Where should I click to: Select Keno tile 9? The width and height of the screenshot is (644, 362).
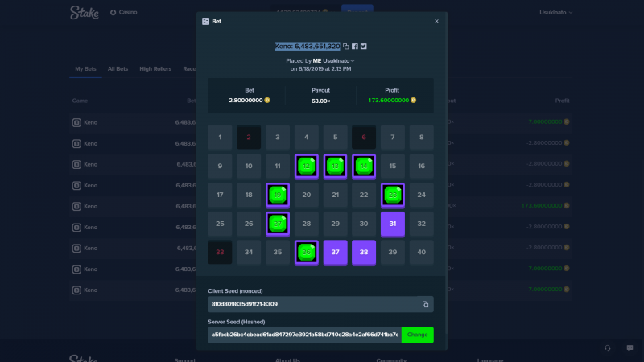(220, 166)
